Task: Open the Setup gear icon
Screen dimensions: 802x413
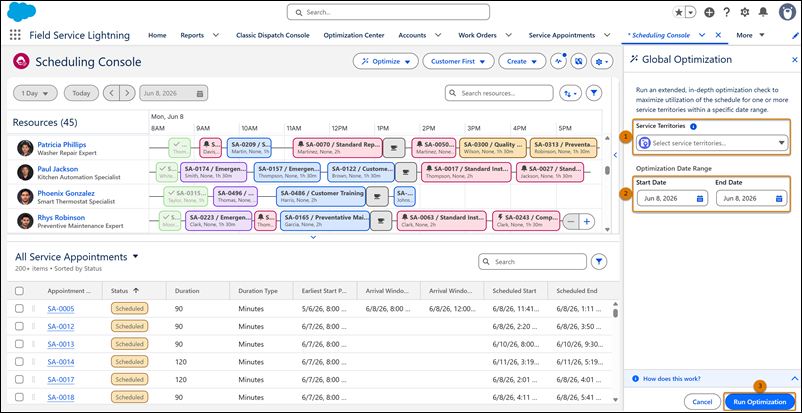Action: click(x=745, y=12)
